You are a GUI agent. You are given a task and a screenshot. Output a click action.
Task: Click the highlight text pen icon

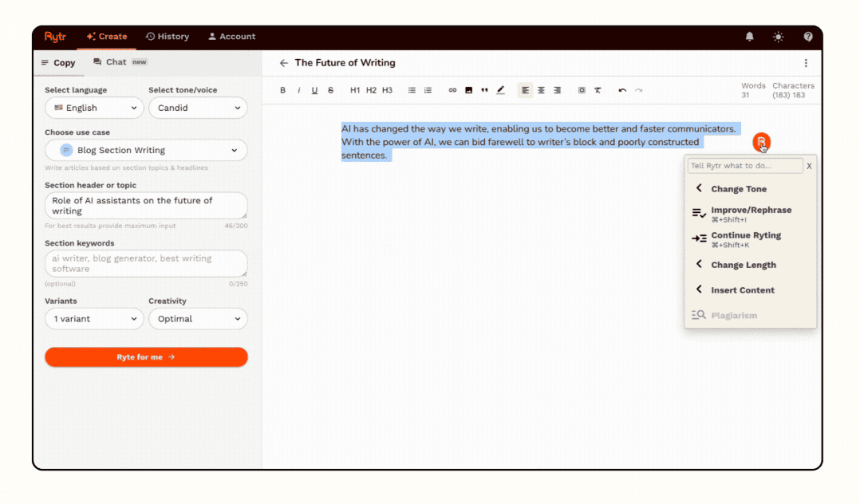pos(500,90)
